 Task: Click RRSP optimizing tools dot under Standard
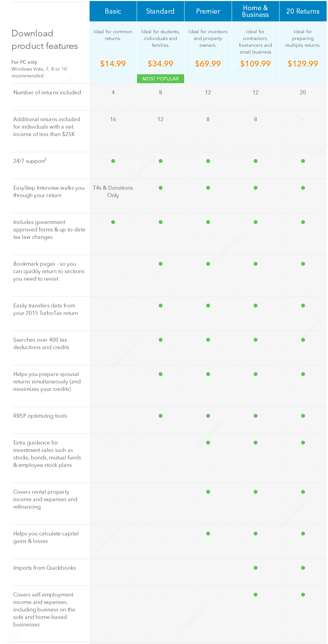point(160,416)
